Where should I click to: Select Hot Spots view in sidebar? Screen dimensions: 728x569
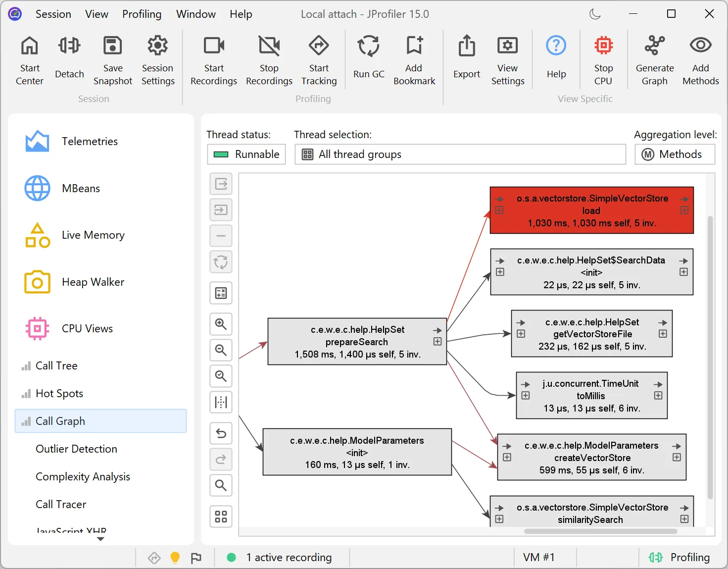(59, 394)
